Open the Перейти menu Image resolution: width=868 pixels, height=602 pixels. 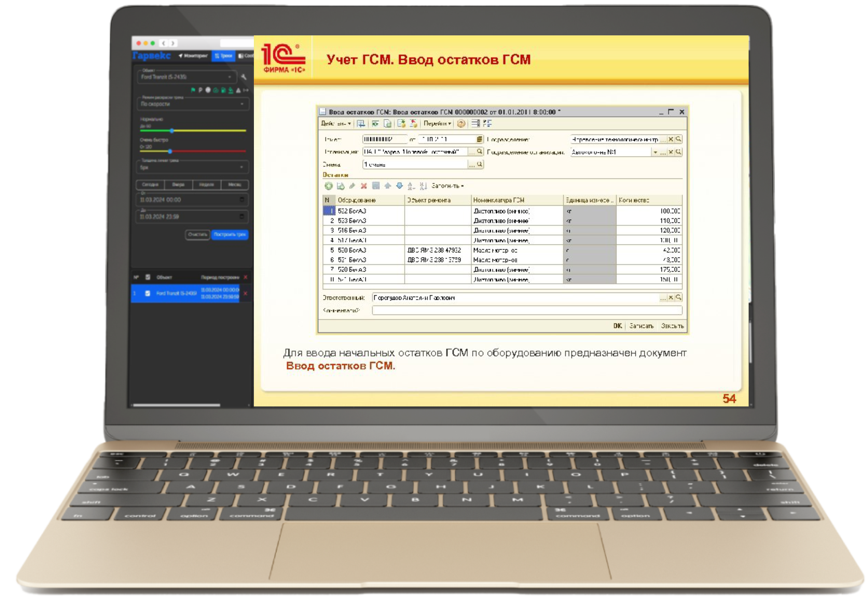437,124
